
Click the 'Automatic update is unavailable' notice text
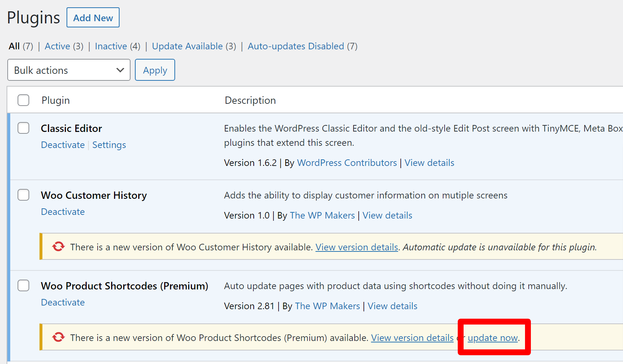(x=500, y=247)
